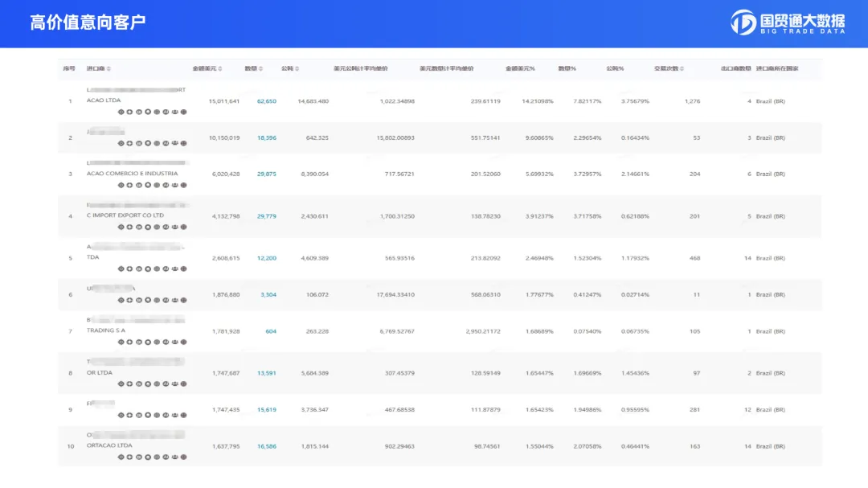Click the unit price 15,802.00893
The width and height of the screenshot is (868, 488).
[x=395, y=138]
